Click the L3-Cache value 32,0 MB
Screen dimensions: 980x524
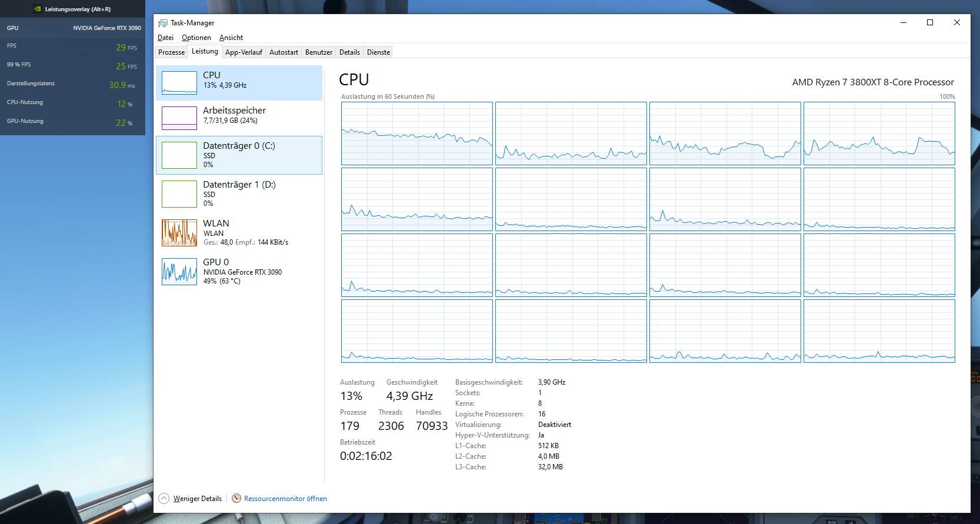coord(551,467)
